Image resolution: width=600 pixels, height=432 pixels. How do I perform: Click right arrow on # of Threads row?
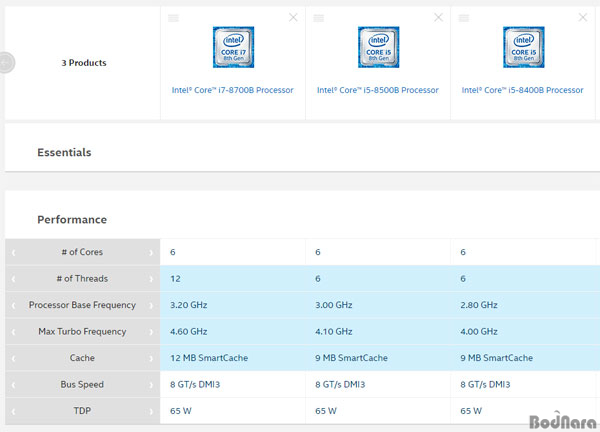pyautogui.click(x=151, y=279)
